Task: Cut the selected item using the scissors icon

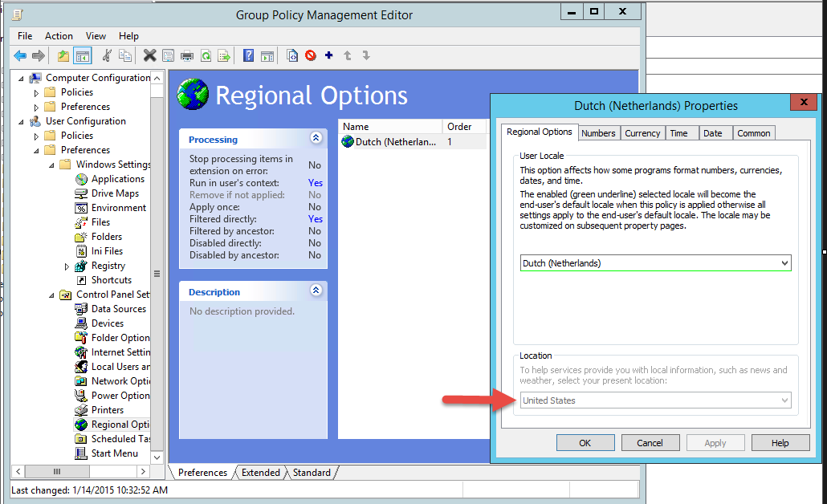Action: point(107,55)
